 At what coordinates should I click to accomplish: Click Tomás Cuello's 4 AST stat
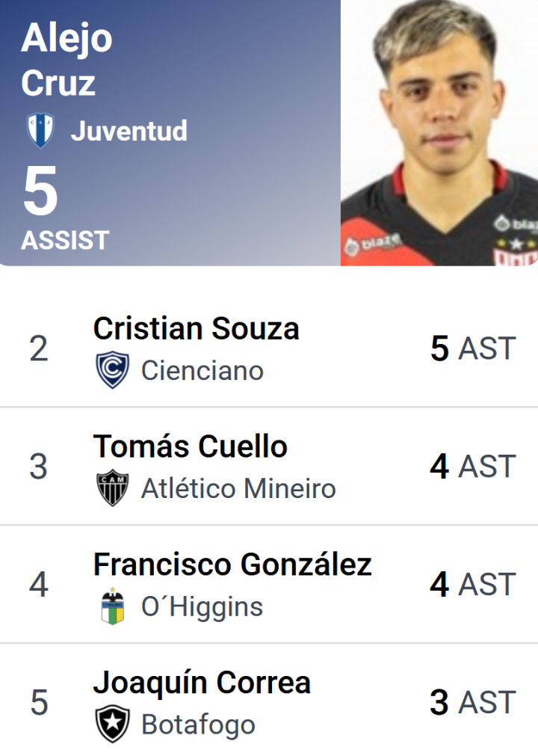click(x=473, y=466)
